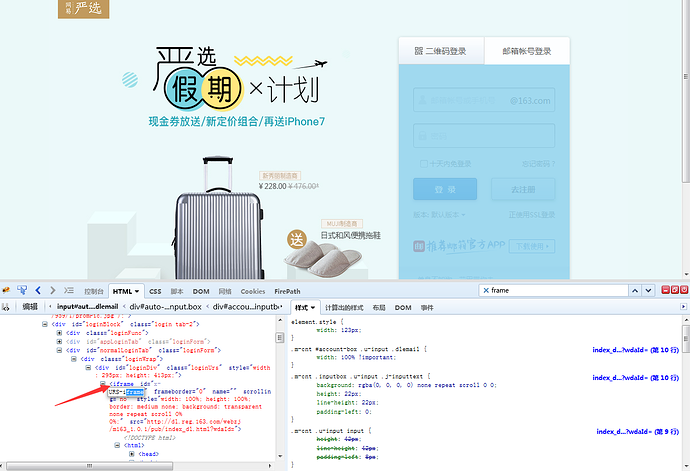
Task: Click the 去注册 button
Action: [x=523, y=189]
